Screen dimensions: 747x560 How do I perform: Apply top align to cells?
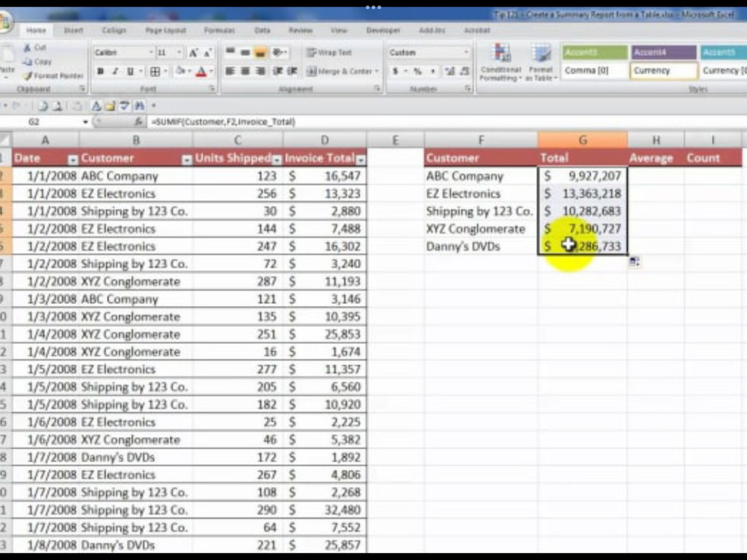click(230, 52)
